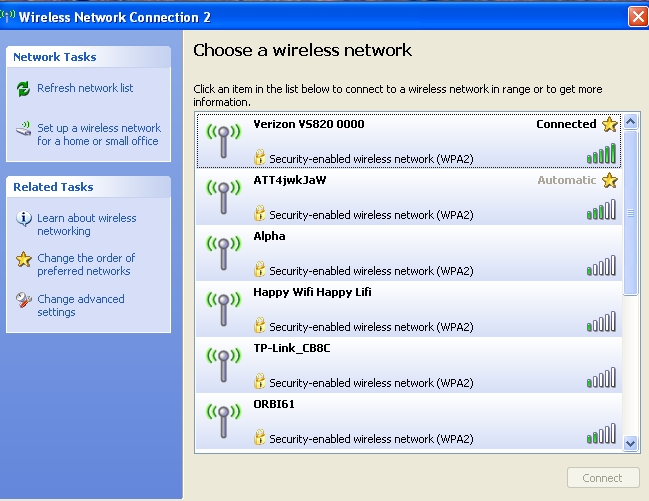Open the Change advanced settings link
Image resolution: width=649 pixels, height=501 pixels.
[x=81, y=306]
